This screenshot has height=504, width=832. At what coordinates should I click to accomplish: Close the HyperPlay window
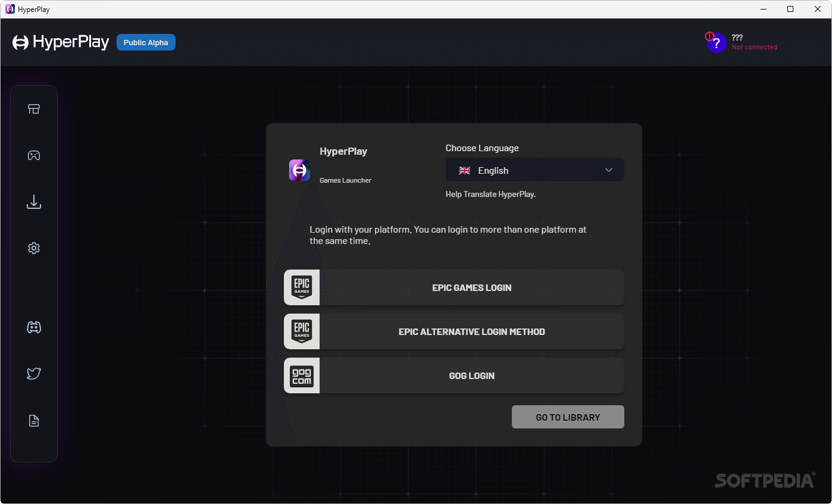click(818, 9)
